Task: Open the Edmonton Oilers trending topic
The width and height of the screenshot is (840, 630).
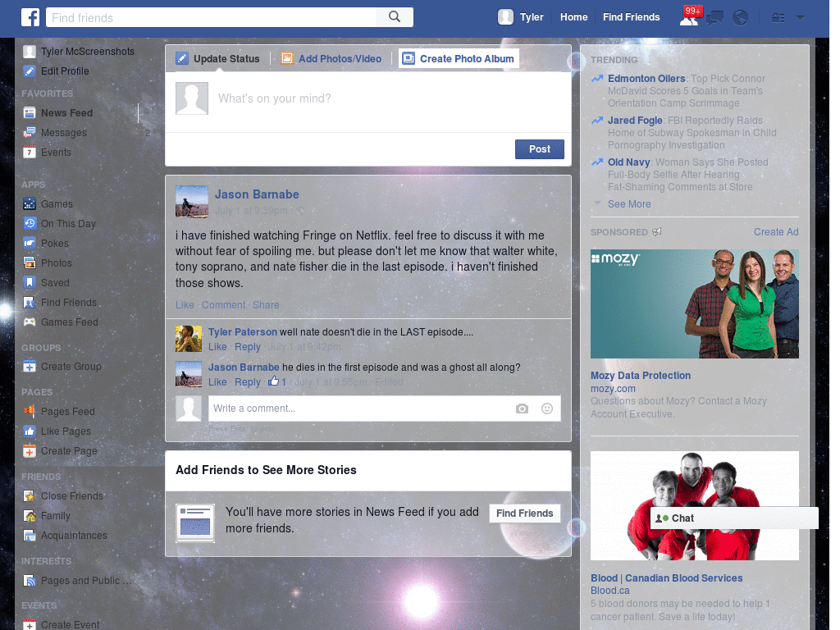Action: (x=646, y=78)
